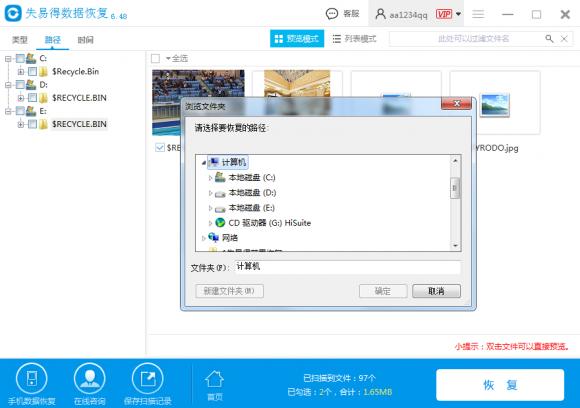Click the landscape image icon thumbnail

click(495, 105)
